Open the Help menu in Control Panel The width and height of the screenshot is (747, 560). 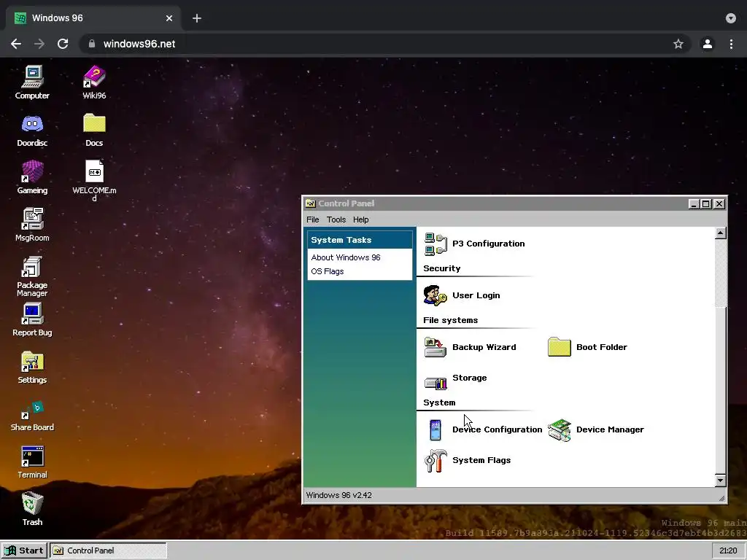[x=360, y=219]
